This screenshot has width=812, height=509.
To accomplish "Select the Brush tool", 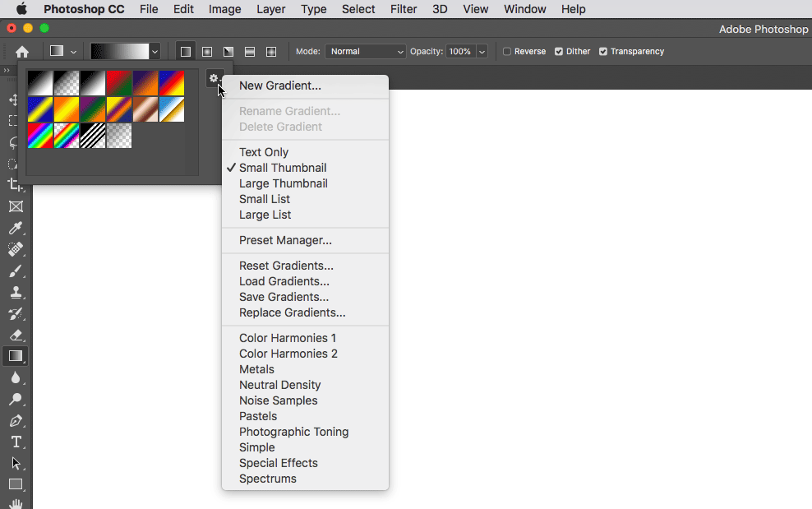I will (x=16, y=271).
